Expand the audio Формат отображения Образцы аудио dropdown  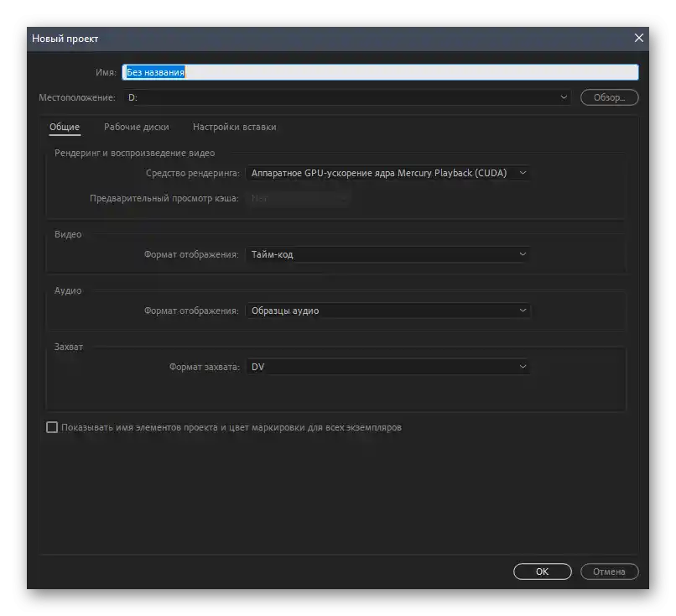388,311
